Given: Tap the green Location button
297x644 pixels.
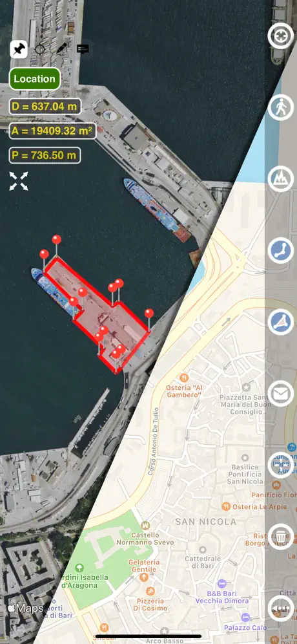Looking at the screenshot, I should point(35,79).
